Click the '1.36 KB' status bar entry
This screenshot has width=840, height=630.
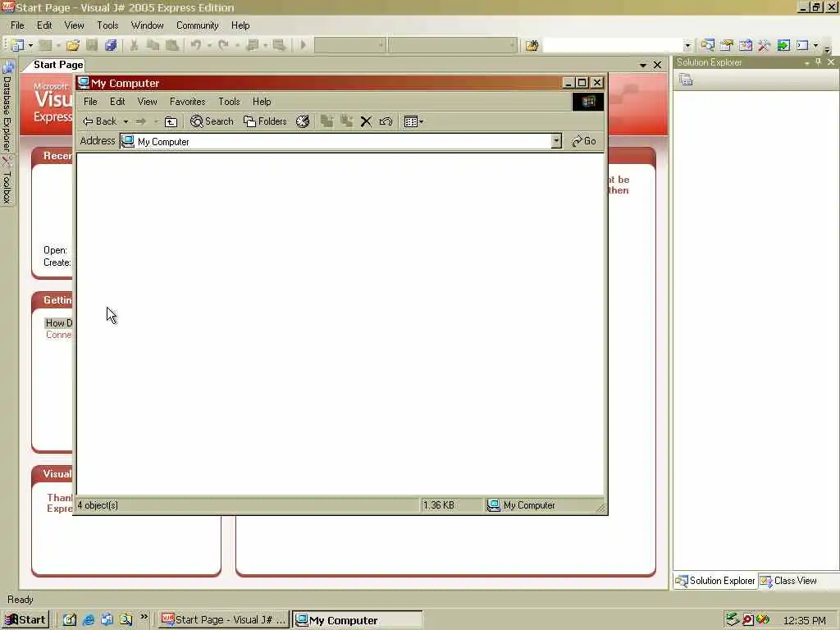click(x=439, y=505)
